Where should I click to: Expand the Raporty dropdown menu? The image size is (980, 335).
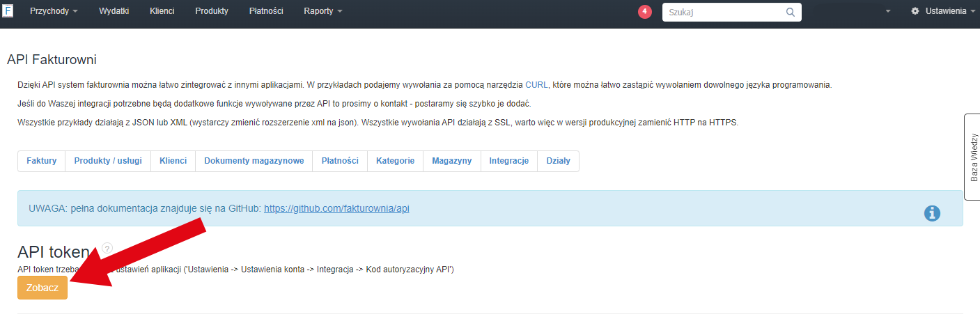coord(323,12)
